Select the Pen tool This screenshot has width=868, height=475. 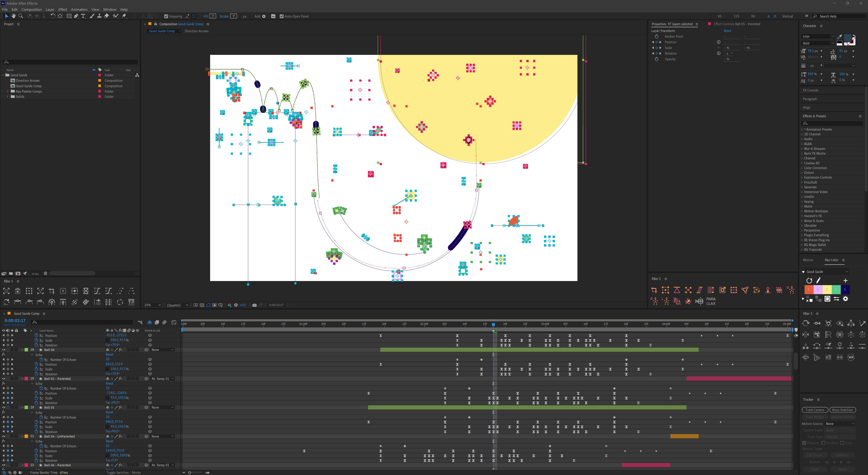click(x=76, y=16)
